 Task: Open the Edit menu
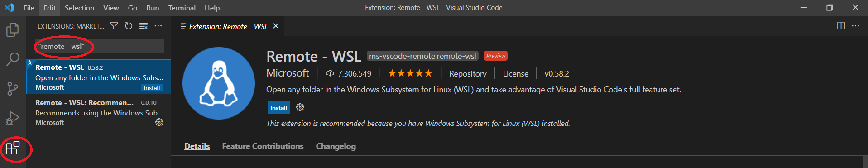pyautogui.click(x=49, y=8)
